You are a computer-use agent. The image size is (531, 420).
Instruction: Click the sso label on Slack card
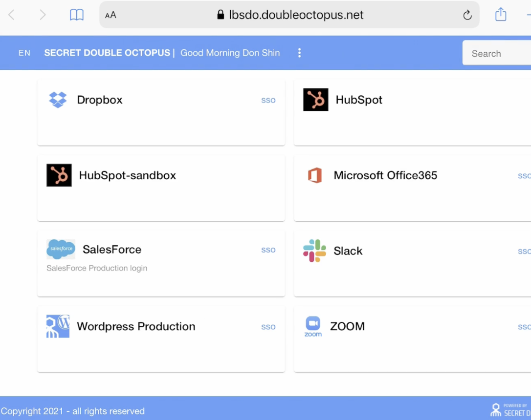coord(524,252)
